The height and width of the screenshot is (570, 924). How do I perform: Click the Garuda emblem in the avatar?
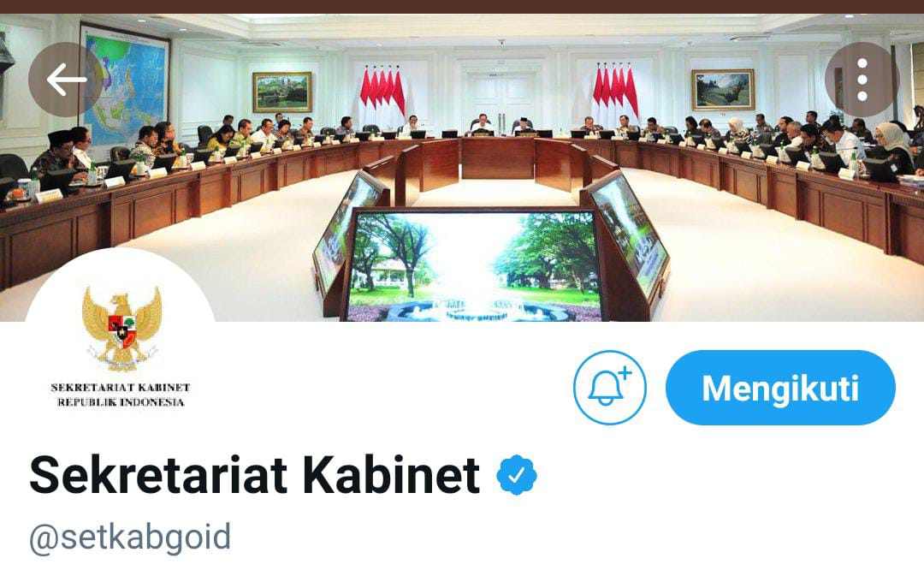coord(122,328)
